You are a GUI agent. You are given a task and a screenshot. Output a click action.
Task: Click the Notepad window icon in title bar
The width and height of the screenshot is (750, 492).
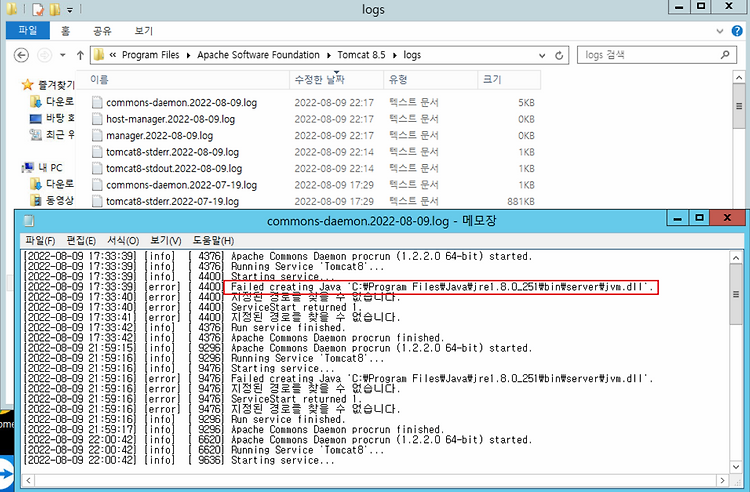(29, 221)
